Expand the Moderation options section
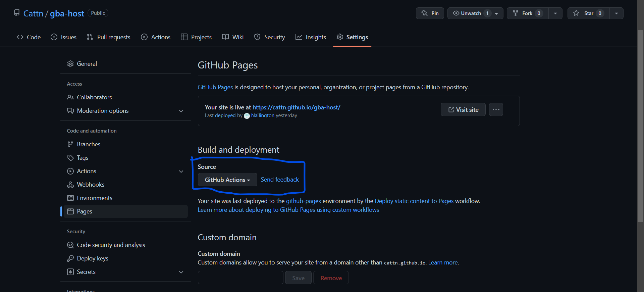The width and height of the screenshot is (644, 292). 181,111
